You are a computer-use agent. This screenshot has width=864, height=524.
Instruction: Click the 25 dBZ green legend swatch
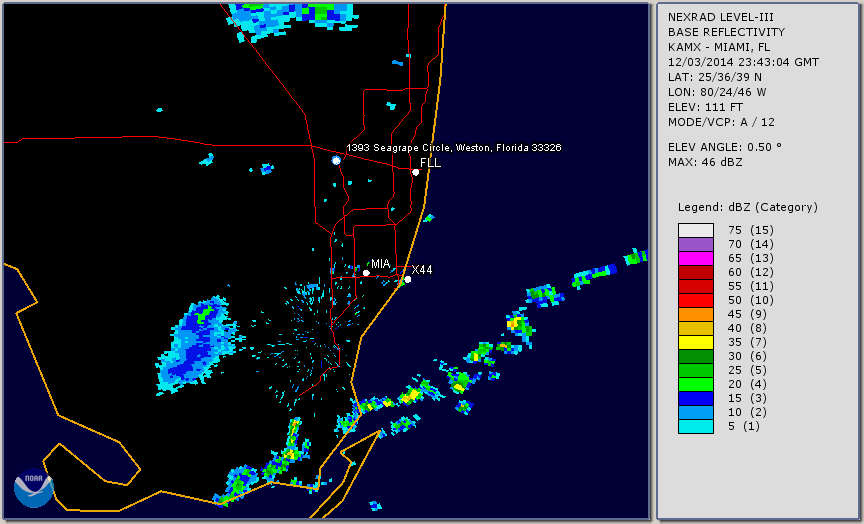pos(695,371)
